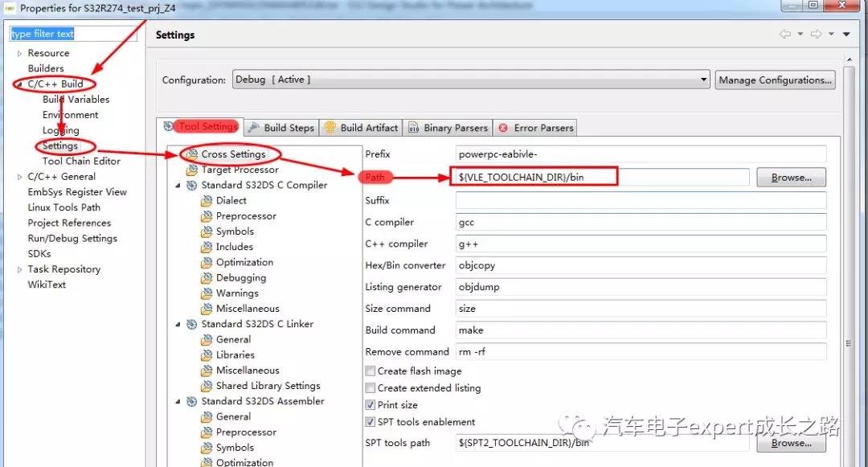Screen dimensions: 868x467
Task: Click the Optimization icon under C Compiler
Action: (207, 263)
